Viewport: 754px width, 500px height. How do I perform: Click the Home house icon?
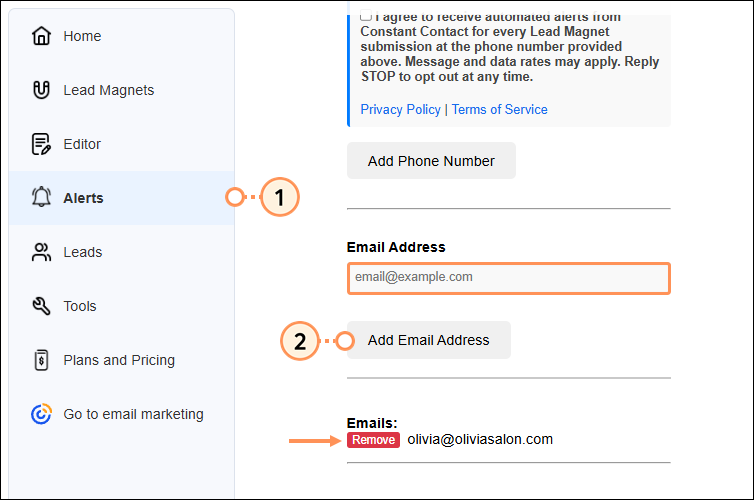point(41,37)
